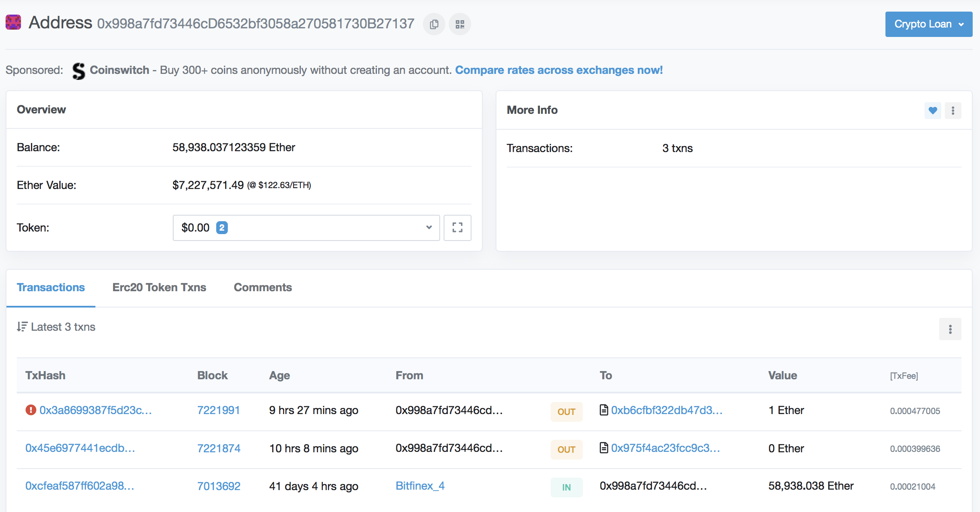Open the Comments tab
Image resolution: width=980 pixels, height=512 pixels.
(x=263, y=287)
